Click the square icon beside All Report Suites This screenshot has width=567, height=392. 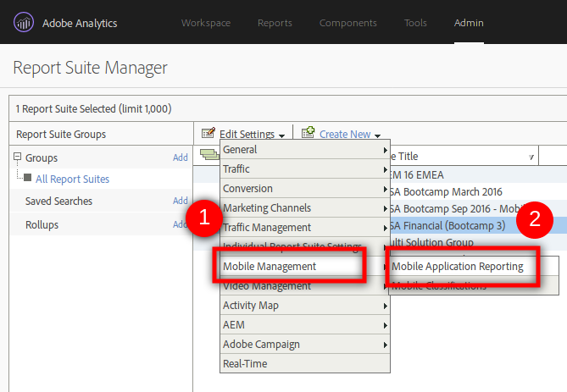[27, 178]
